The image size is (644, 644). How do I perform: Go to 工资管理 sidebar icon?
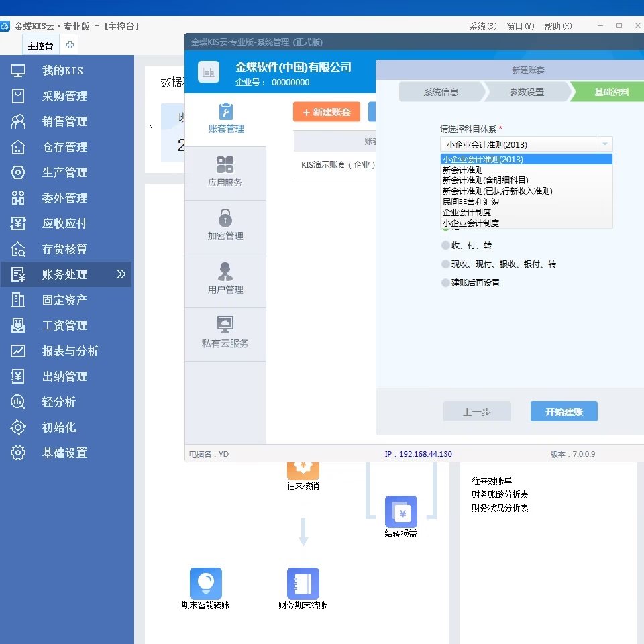coord(17,325)
